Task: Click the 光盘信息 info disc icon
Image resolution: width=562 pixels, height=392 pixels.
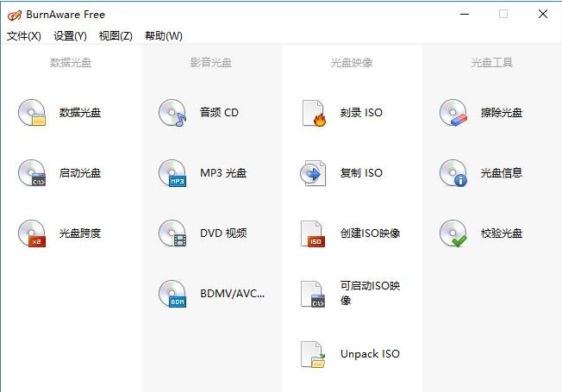Action: click(453, 173)
